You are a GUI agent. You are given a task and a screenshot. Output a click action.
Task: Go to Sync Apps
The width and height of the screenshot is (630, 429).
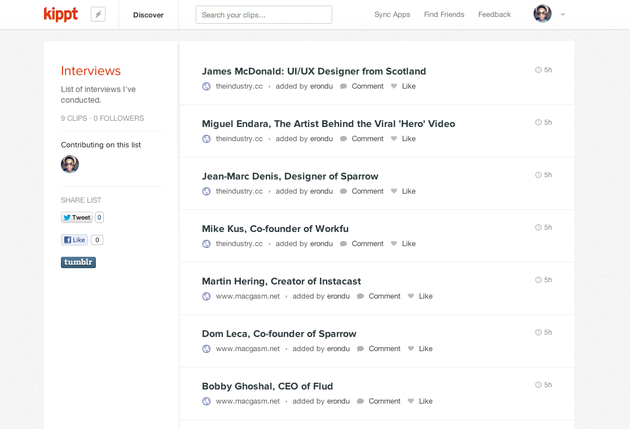tap(392, 15)
